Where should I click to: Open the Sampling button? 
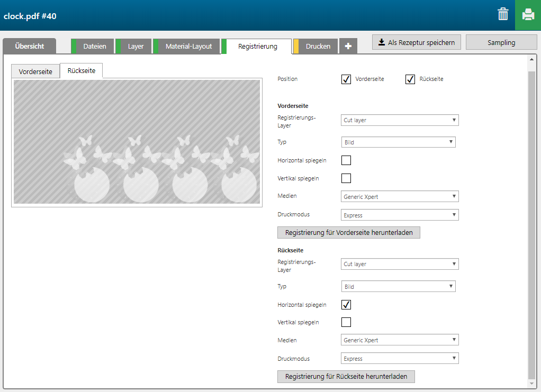(x=501, y=42)
